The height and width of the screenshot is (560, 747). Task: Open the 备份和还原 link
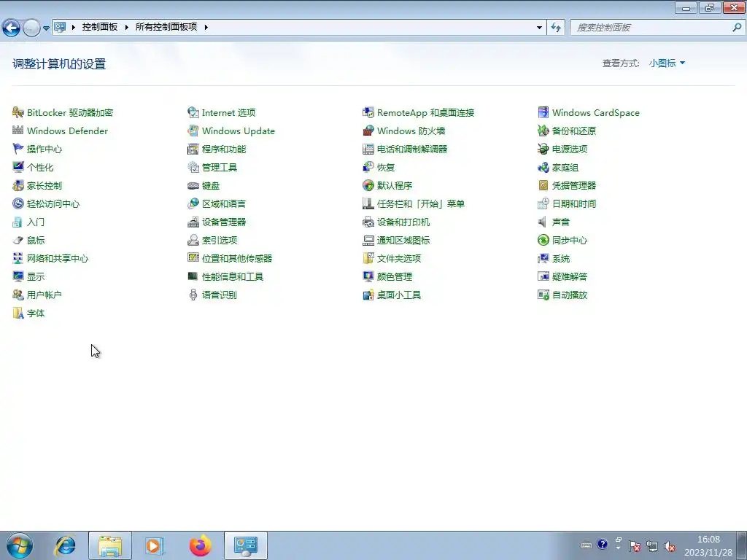click(574, 131)
